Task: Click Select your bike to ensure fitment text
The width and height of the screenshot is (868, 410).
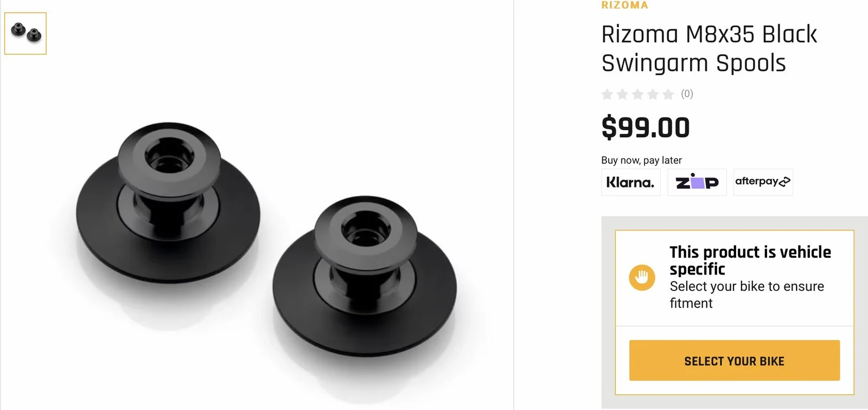Action: tap(746, 294)
